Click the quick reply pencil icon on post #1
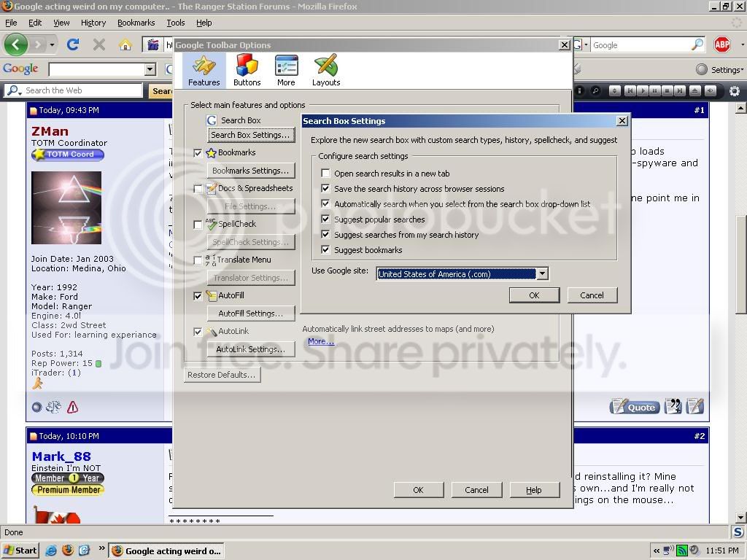Screen dimensions: 747x560 [695, 407]
